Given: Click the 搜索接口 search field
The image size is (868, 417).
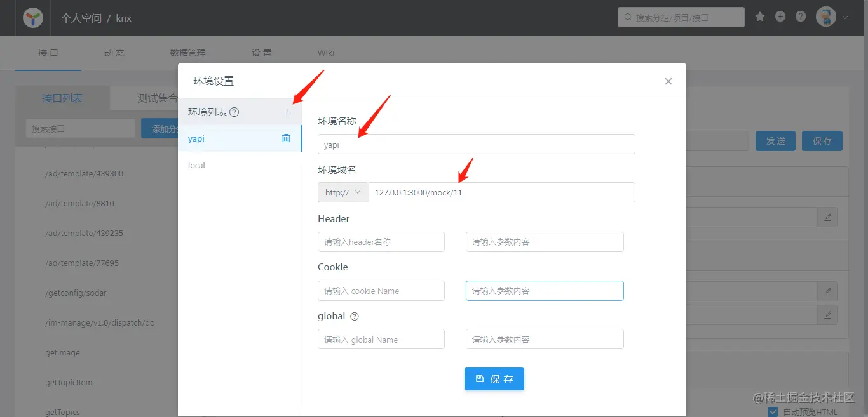Looking at the screenshot, I should pyautogui.click(x=80, y=128).
